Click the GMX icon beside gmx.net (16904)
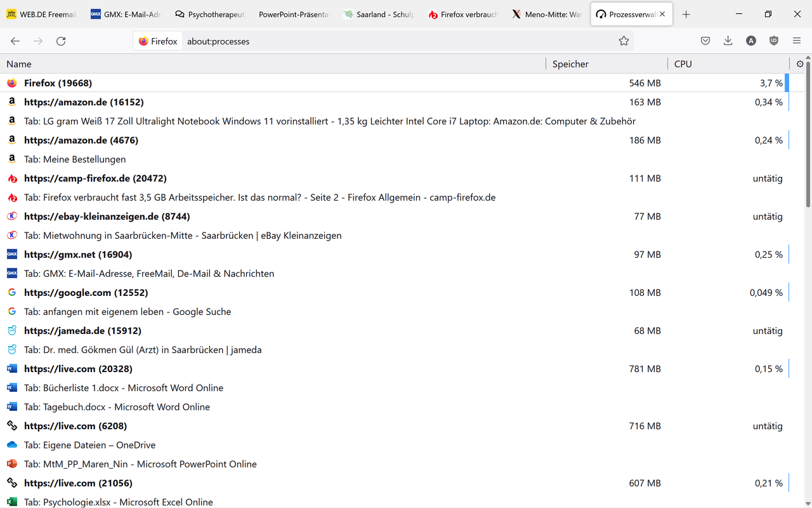The height and width of the screenshot is (508, 812). coord(12,255)
